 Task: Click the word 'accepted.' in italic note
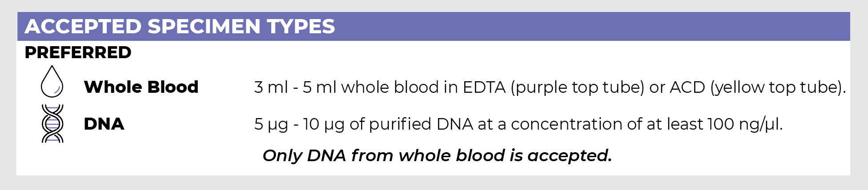click(x=570, y=156)
